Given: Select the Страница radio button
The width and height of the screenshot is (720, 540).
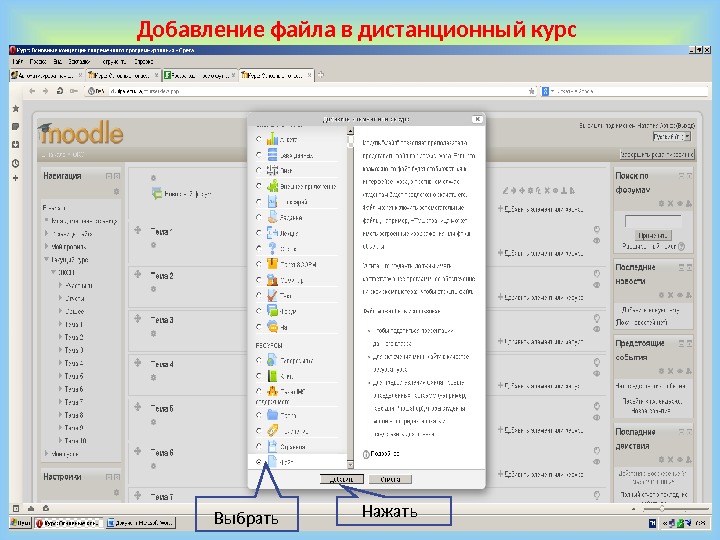Looking at the screenshot, I should pos(259,446).
